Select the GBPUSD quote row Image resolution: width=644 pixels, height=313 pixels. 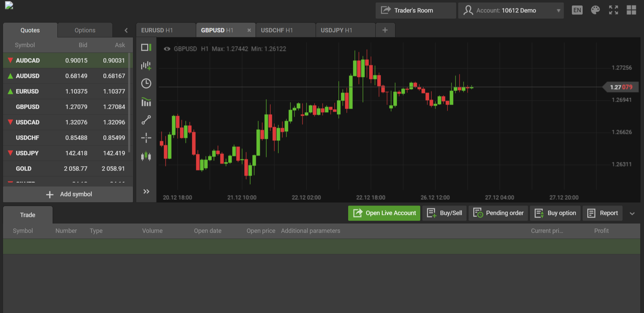(66, 107)
